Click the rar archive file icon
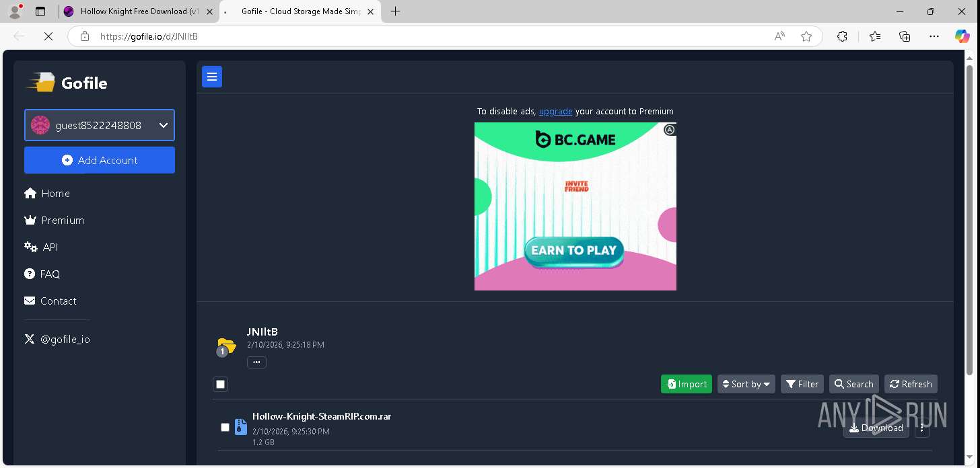The width and height of the screenshot is (980, 468). point(241,427)
